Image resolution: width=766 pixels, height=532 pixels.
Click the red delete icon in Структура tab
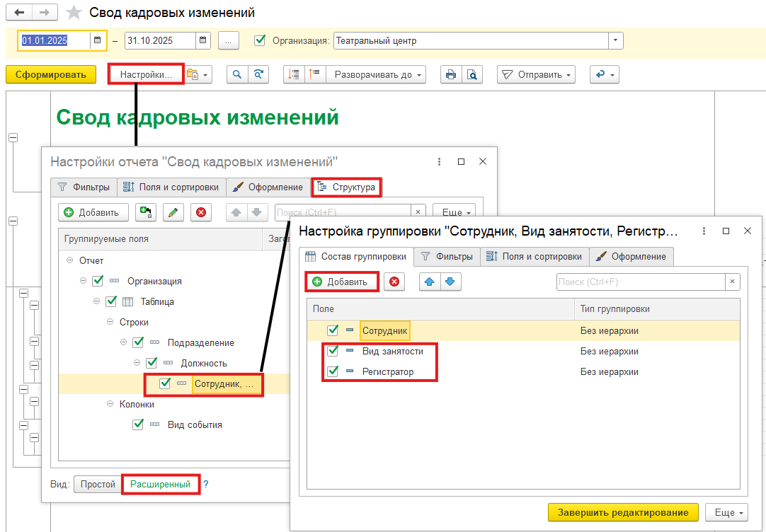201,212
